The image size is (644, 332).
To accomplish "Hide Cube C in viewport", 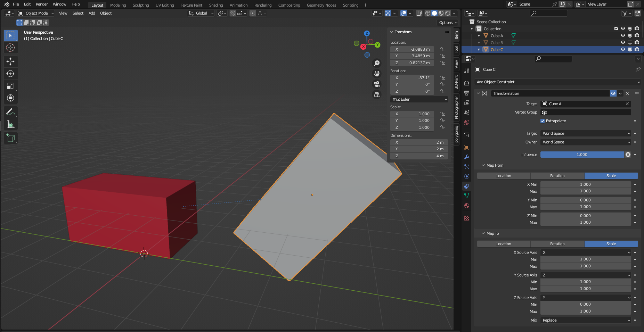I will point(623,49).
